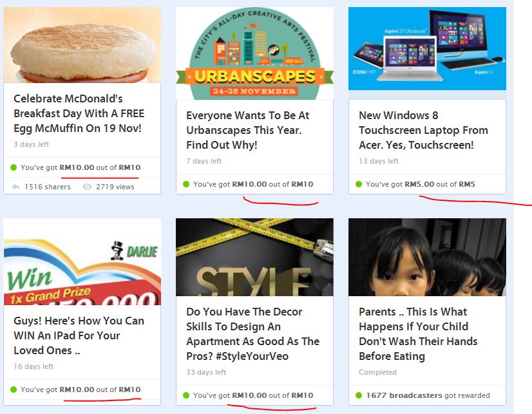The width and height of the screenshot is (532, 414).
Task: Click the green dot on the Urbanscapes card
Action: [186, 184]
